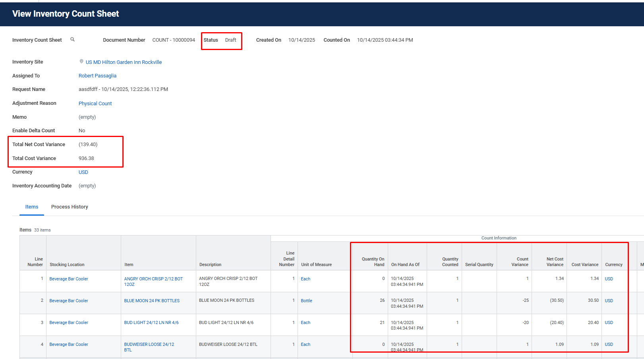Click the Cost Variance column header
The image size is (644, 359).
tap(584, 264)
